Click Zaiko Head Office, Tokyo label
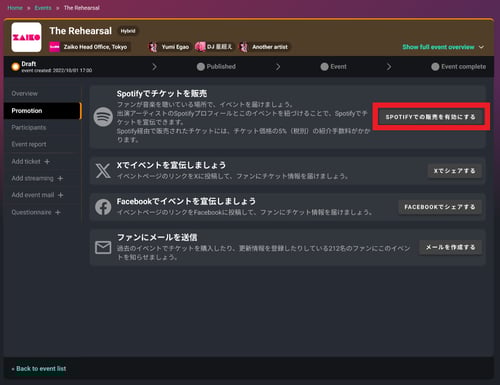500x385 pixels. point(95,47)
